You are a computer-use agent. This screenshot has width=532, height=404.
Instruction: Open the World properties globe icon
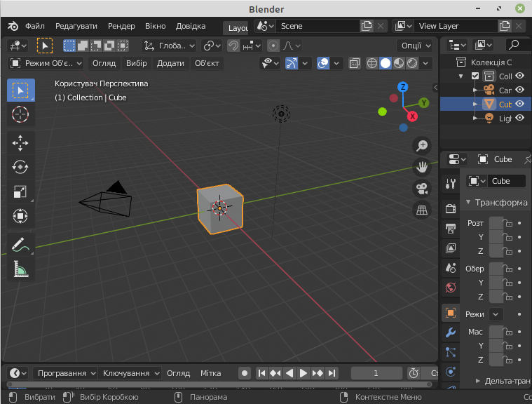coord(451,288)
